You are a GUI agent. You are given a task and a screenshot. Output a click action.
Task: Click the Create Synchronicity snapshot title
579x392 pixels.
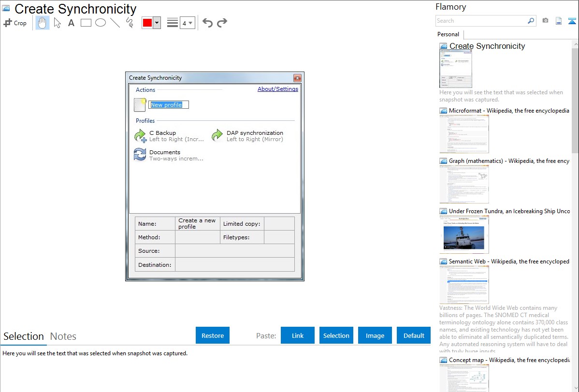click(487, 46)
